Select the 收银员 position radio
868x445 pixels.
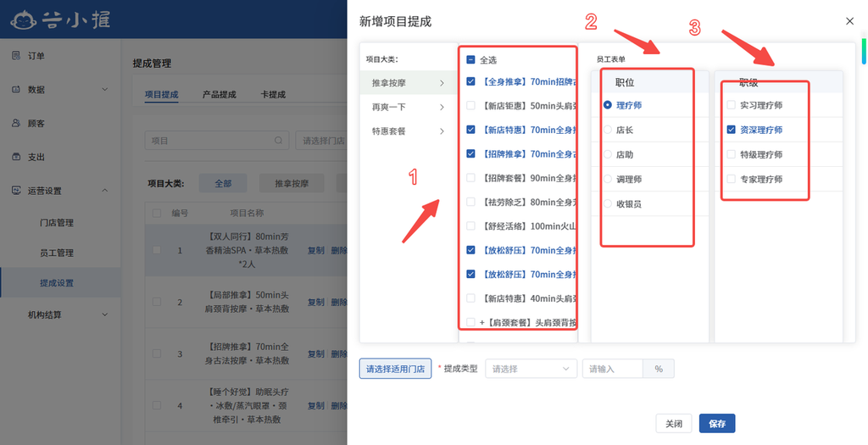click(607, 203)
